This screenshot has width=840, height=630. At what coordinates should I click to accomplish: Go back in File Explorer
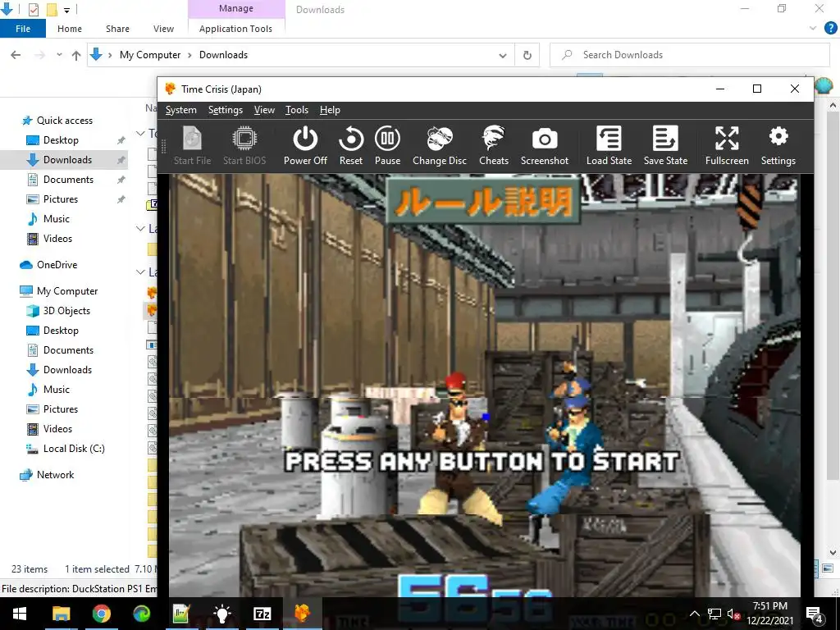[16, 55]
